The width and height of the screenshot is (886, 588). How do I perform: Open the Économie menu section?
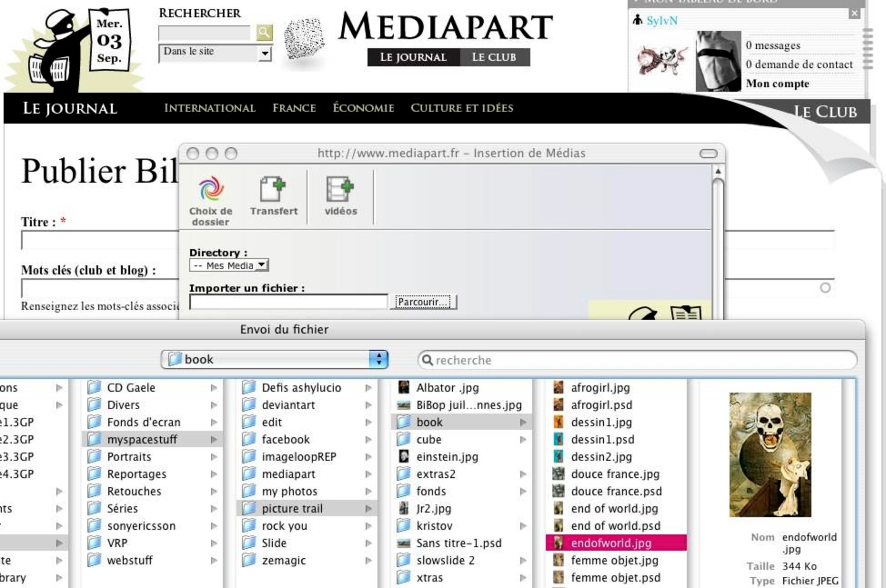point(363,108)
